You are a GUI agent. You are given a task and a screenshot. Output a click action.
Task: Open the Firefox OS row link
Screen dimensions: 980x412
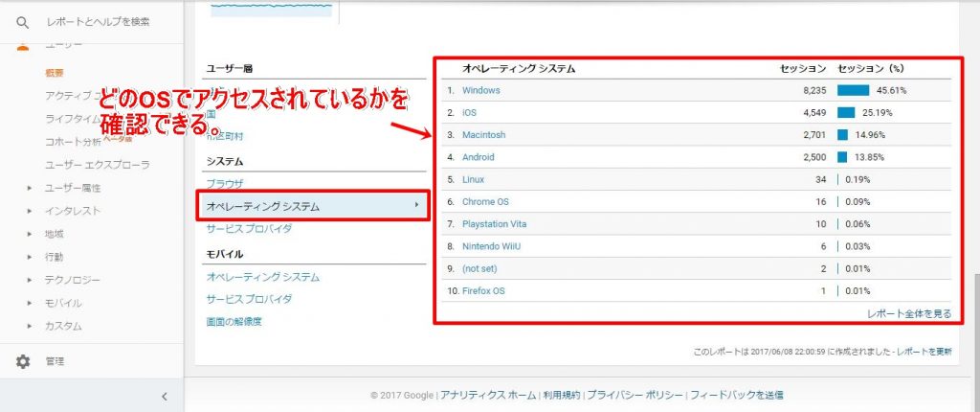coord(483,291)
